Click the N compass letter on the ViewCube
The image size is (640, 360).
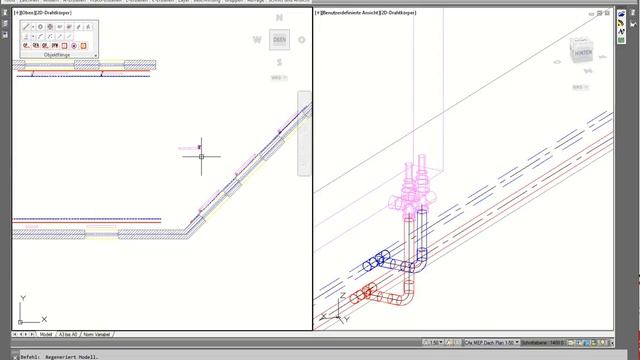tap(279, 18)
